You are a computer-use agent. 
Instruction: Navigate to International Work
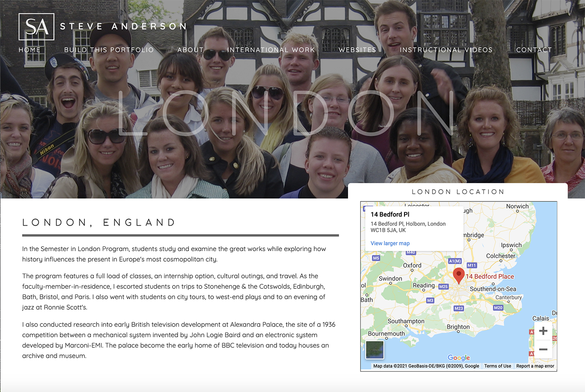click(271, 50)
